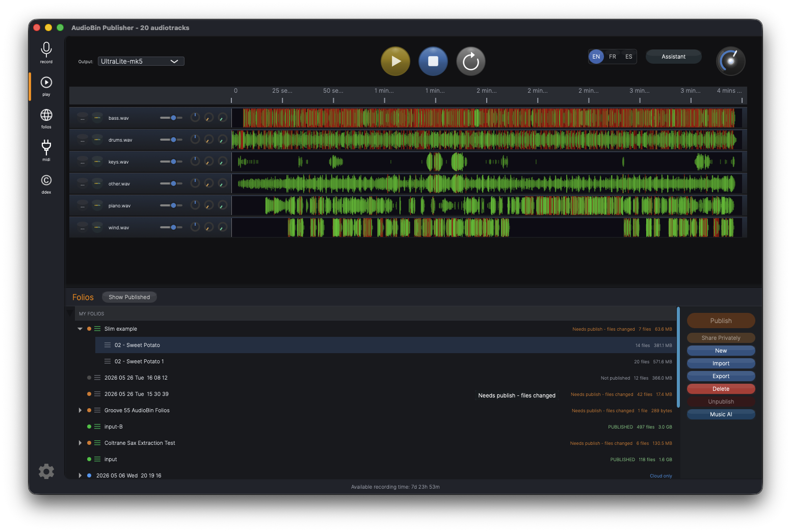Click the master volume knob at top right
This screenshot has height=532, width=791.
731,61
